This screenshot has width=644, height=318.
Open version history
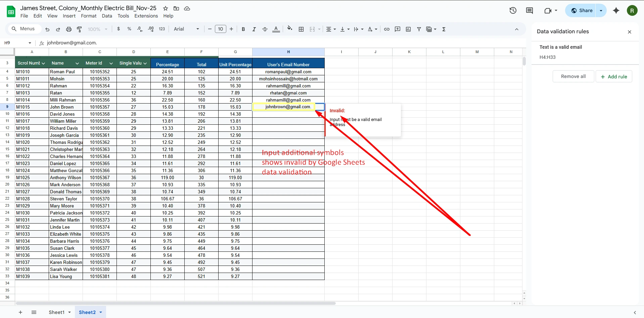[x=513, y=10]
